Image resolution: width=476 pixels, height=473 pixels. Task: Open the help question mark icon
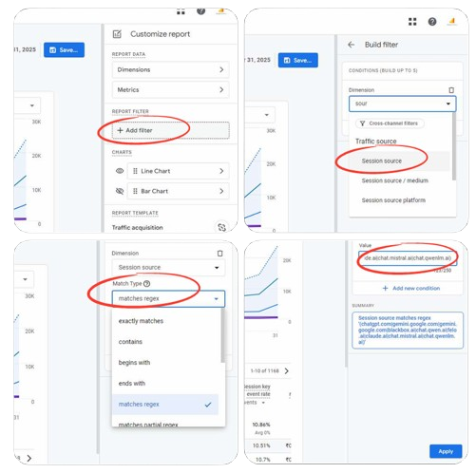click(432, 22)
